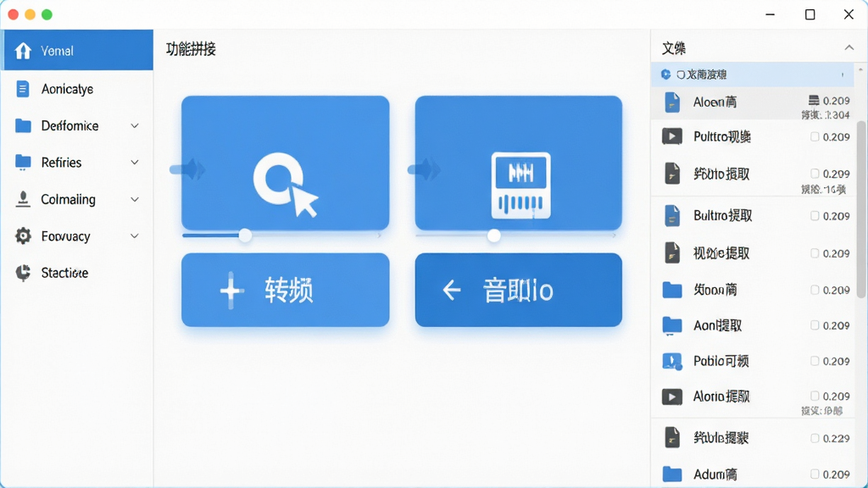Tick the checkbox beside value 0.229
Image resolution: width=868 pixels, height=488 pixels.
(x=815, y=438)
